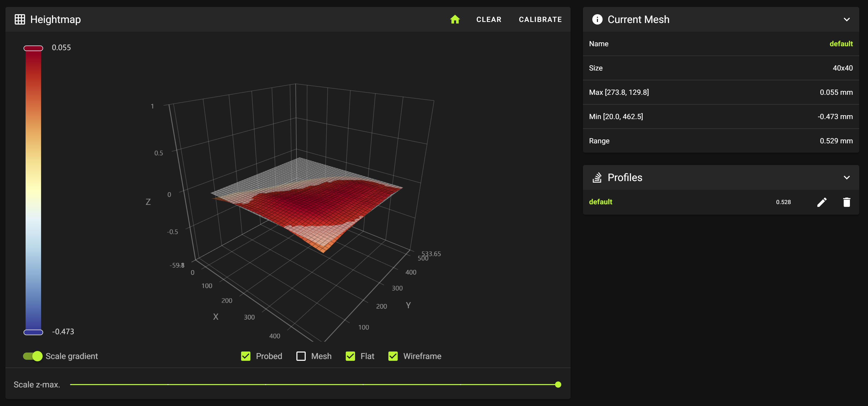Click the Scale z-max slider handle
868x406 pixels.
point(558,385)
